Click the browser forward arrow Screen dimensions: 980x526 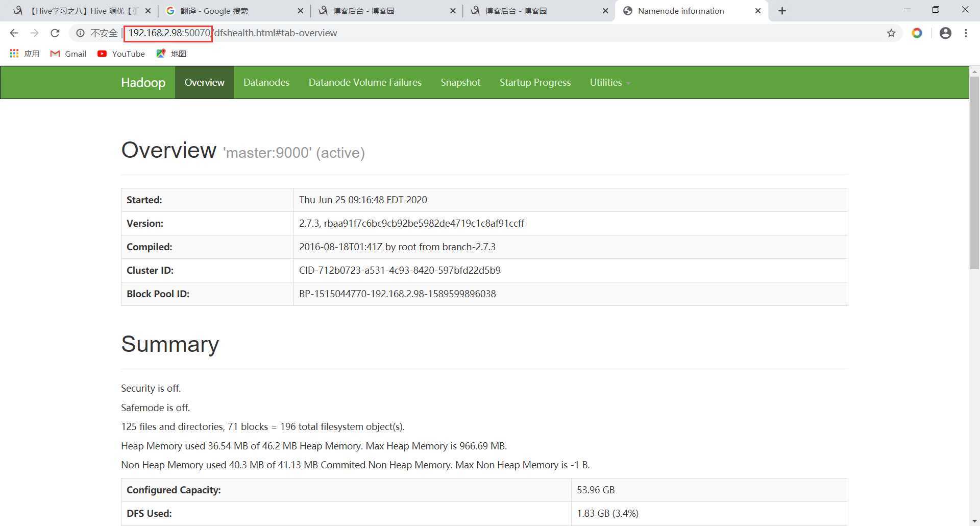tap(34, 33)
